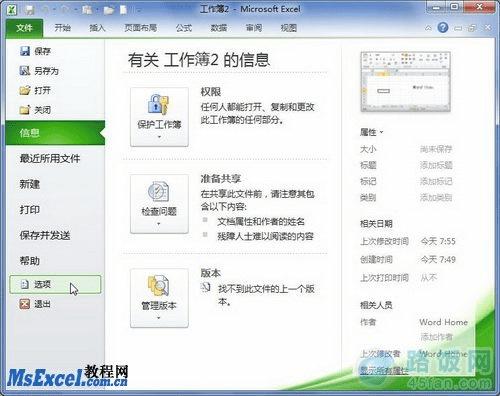
Task: Switch to the 插入 Insert tab
Action: coord(97,28)
